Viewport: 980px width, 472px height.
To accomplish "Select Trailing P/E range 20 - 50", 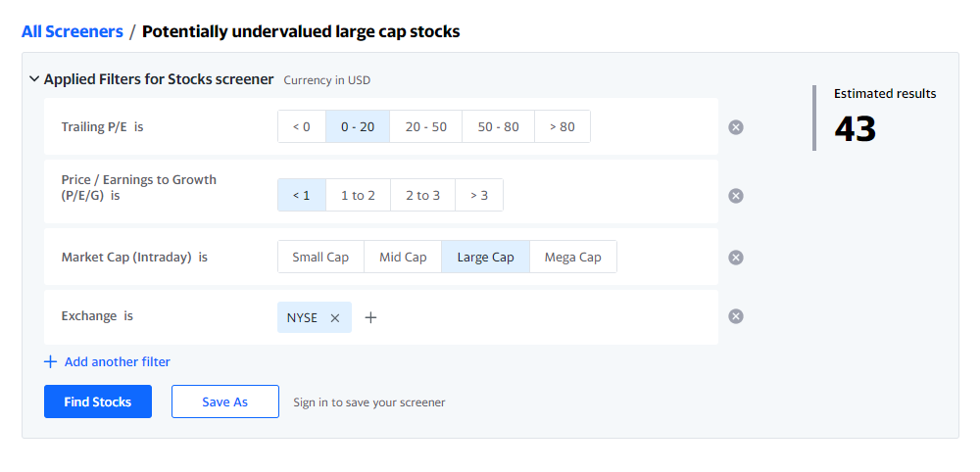I will (x=426, y=126).
